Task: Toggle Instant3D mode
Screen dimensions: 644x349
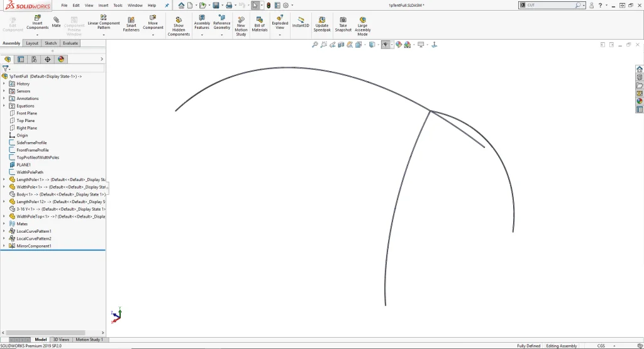Action: click(x=301, y=22)
